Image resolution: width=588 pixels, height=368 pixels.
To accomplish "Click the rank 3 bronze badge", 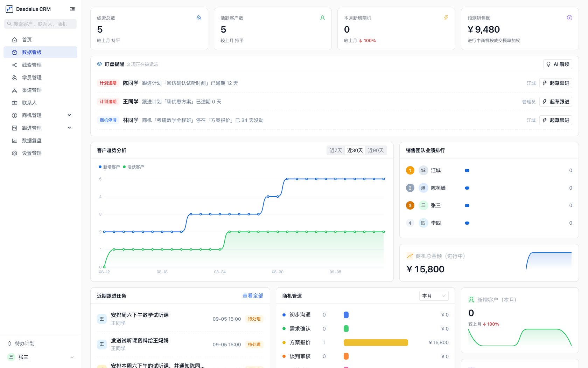I will (410, 205).
